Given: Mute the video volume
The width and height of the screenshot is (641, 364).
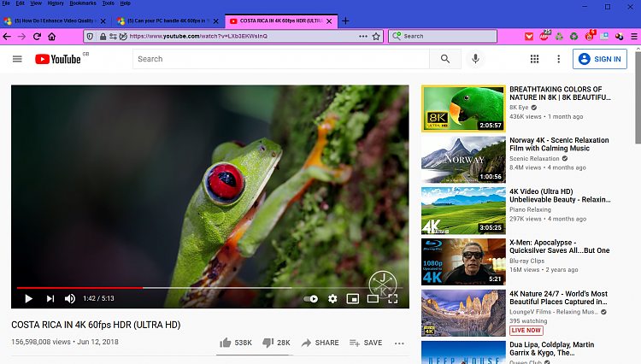Looking at the screenshot, I should pyautogui.click(x=70, y=299).
